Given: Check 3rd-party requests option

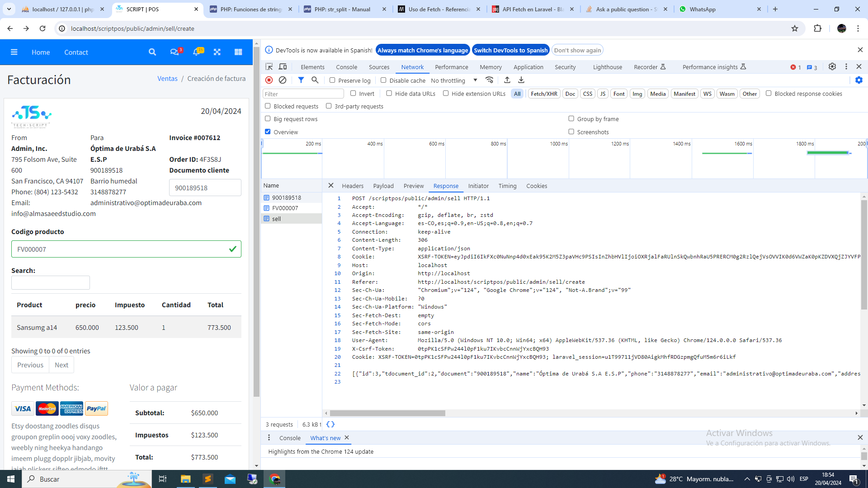Looking at the screenshot, I should [x=329, y=106].
